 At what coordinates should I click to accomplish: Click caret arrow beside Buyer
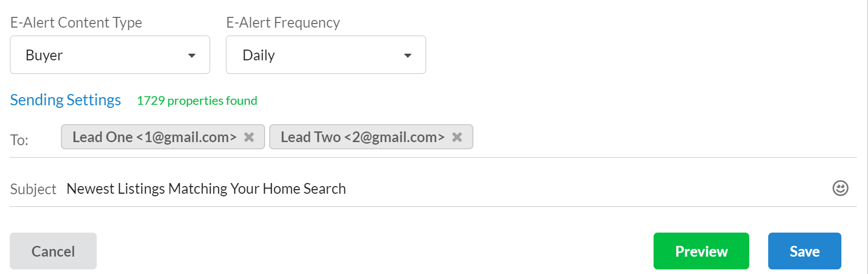click(192, 55)
